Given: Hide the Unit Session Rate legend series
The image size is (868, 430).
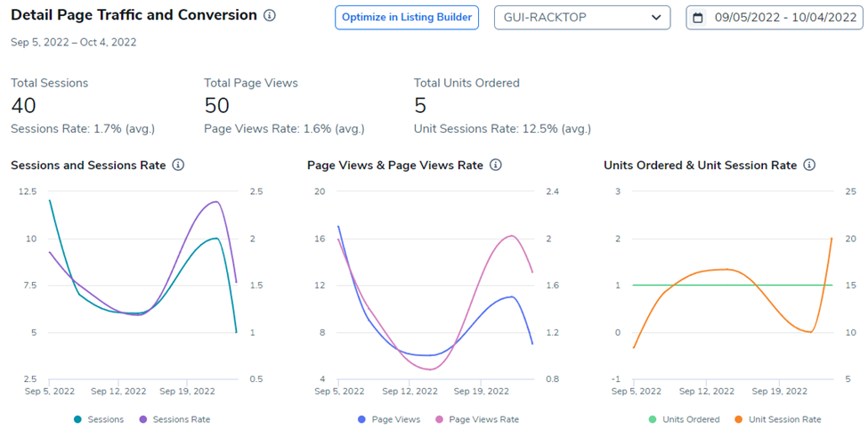Looking at the screenshot, I should pos(777,419).
